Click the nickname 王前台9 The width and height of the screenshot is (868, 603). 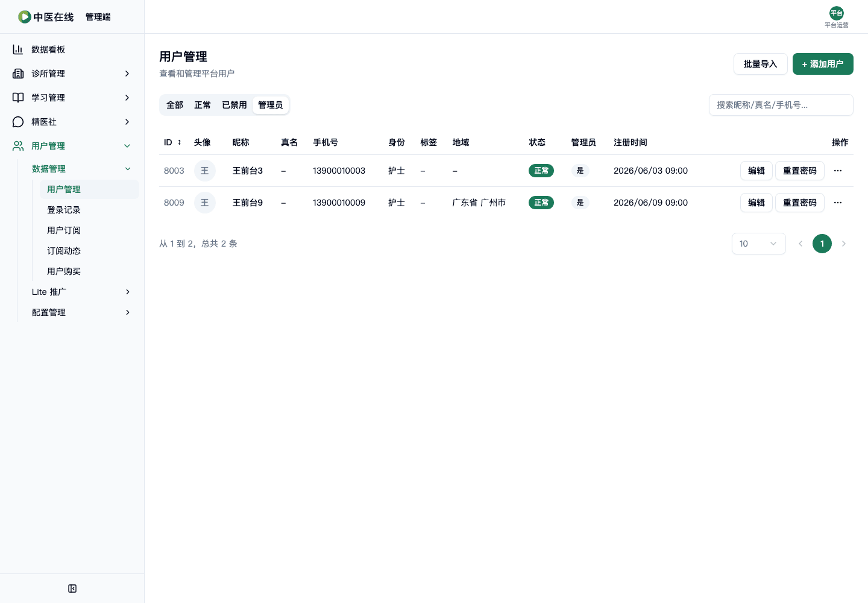pos(248,203)
